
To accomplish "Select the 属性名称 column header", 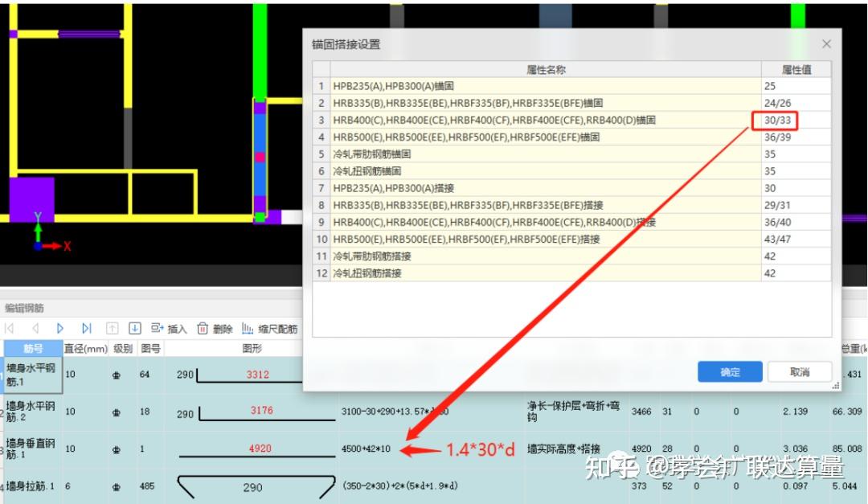I will point(546,69).
